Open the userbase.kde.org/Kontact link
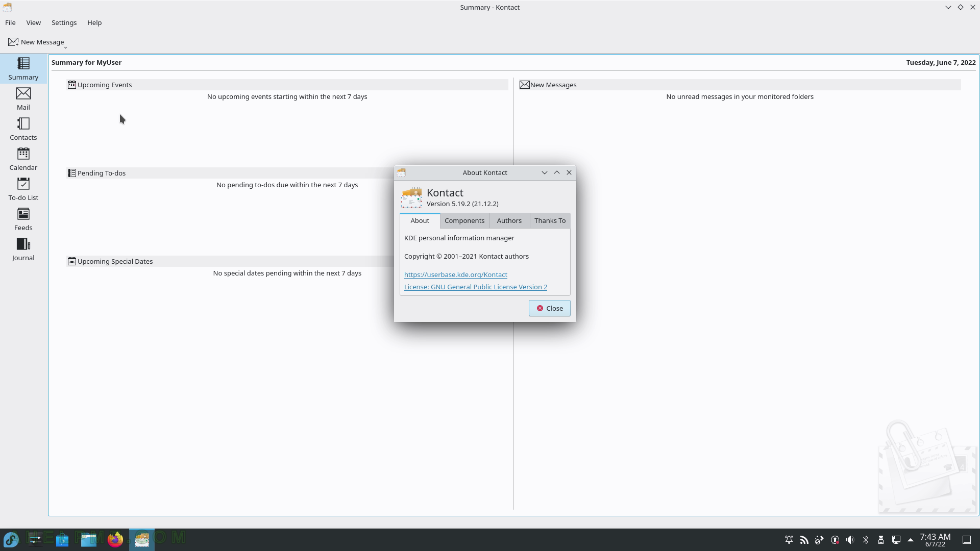The width and height of the screenshot is (980, 551). (x=455, y=274)
